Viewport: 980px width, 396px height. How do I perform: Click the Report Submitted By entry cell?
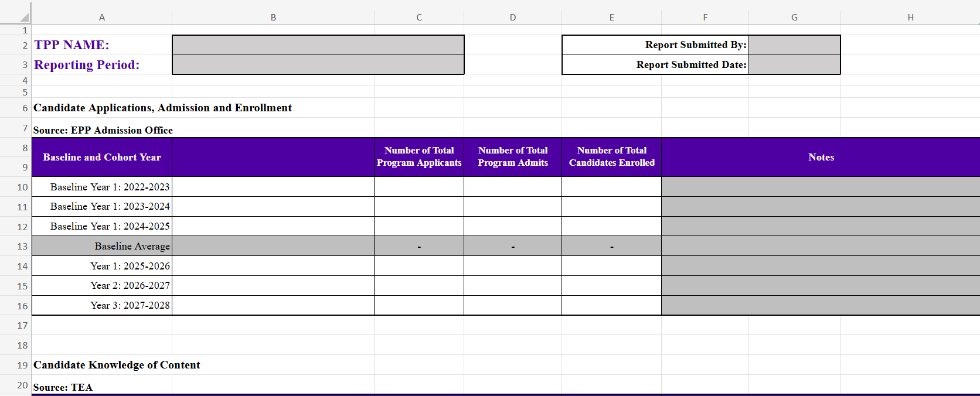794,45
